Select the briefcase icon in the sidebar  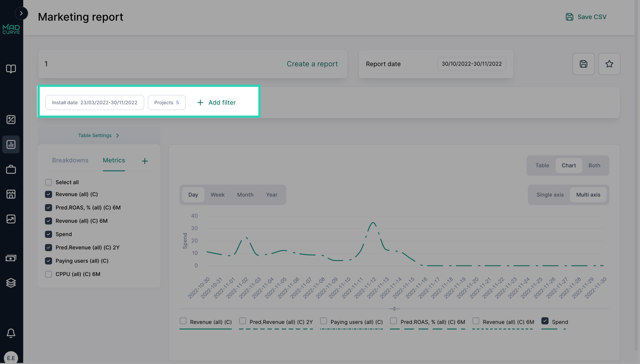[11, 169]
